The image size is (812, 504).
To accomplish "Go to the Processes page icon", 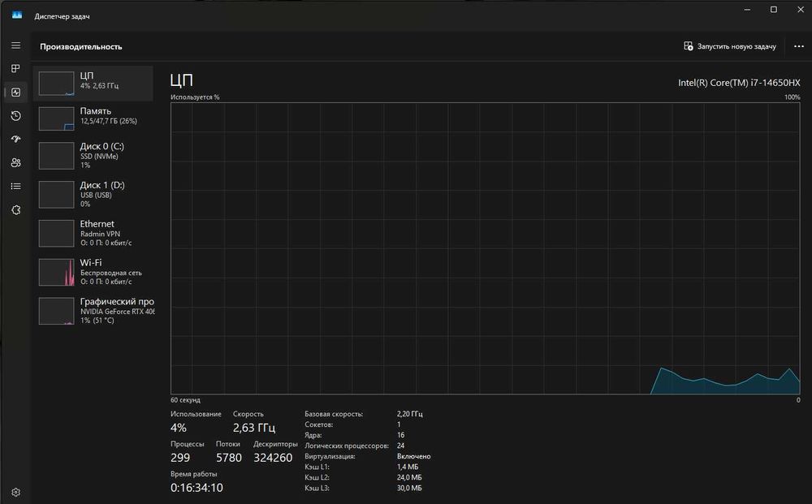I will click(x=16, y=68).
